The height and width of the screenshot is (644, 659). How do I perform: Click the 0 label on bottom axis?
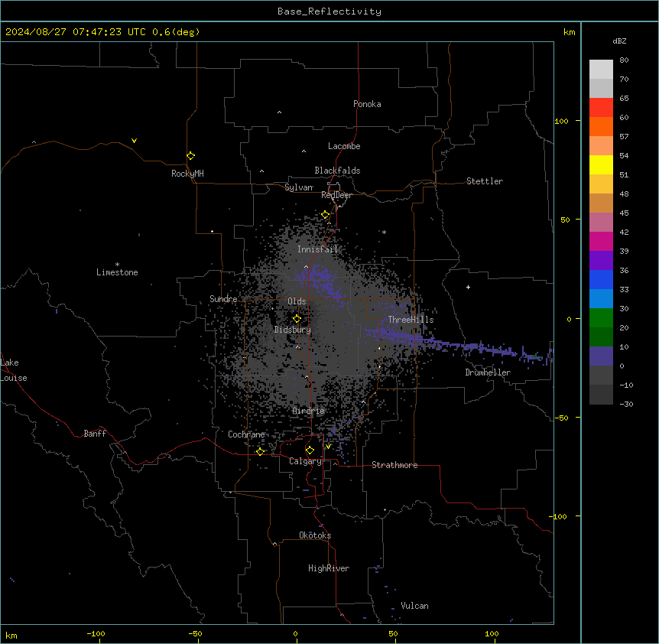[x=295, y=633]
